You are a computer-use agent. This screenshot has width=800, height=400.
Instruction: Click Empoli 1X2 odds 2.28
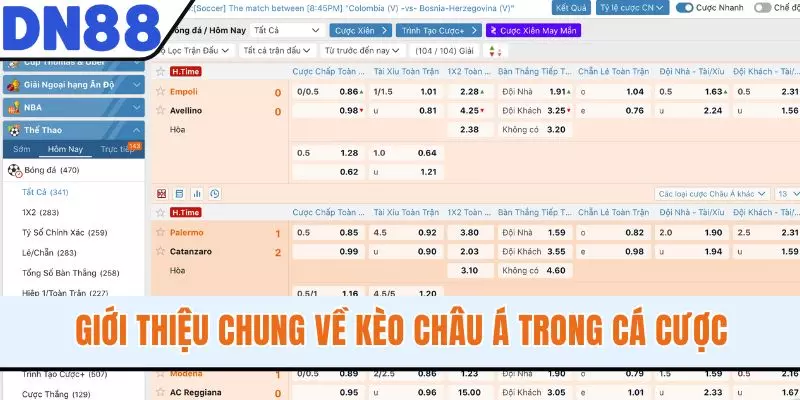pyautogui.click(x=470, y=92)
